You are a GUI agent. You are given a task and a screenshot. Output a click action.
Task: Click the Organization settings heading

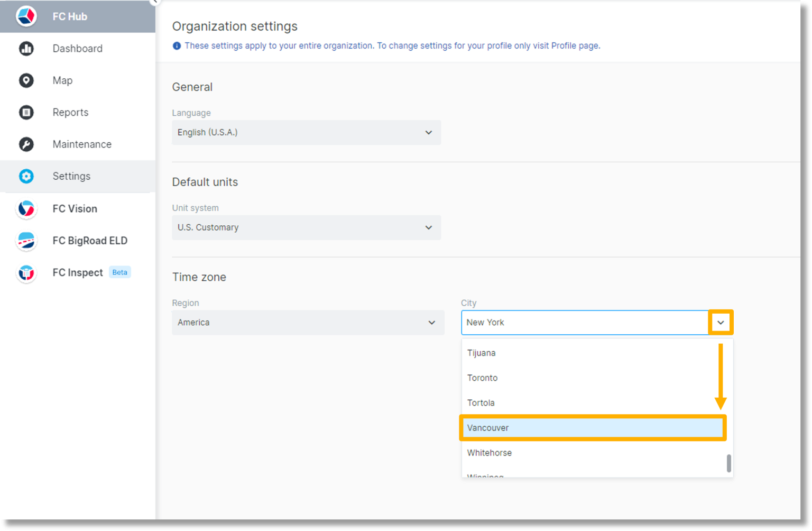tap(235, 26)
